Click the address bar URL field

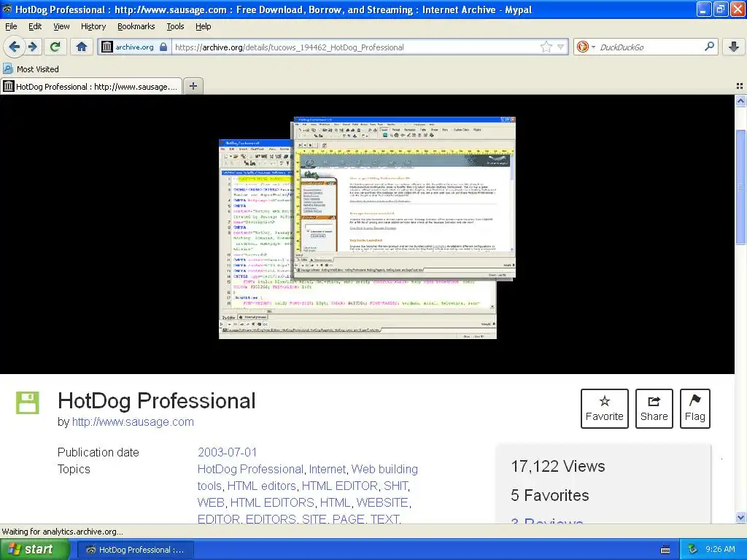355,47
